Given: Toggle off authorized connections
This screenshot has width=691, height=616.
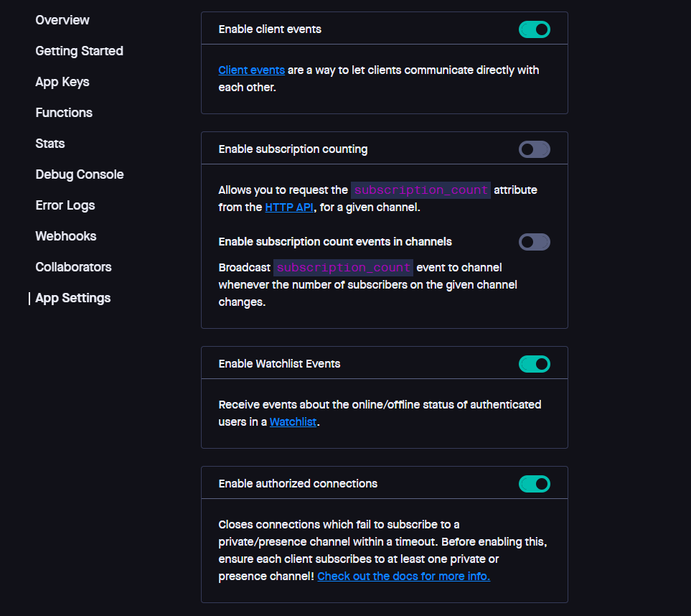Looking at the screenshot, I should (534, 484).
